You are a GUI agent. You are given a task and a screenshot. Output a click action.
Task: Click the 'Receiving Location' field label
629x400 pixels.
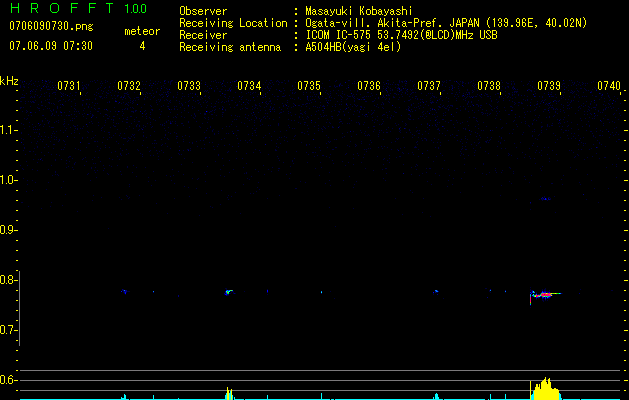pyautogui.click(x=233, y=23)
